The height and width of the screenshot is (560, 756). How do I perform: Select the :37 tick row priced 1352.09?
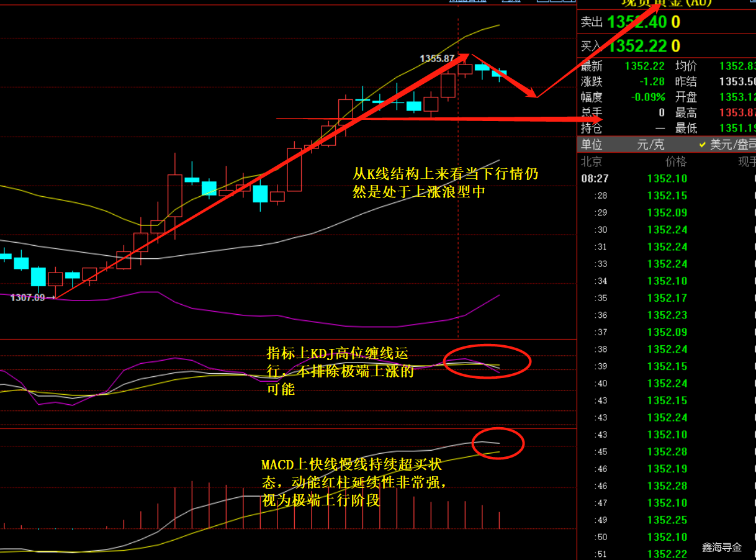click(x=667, y=332)
